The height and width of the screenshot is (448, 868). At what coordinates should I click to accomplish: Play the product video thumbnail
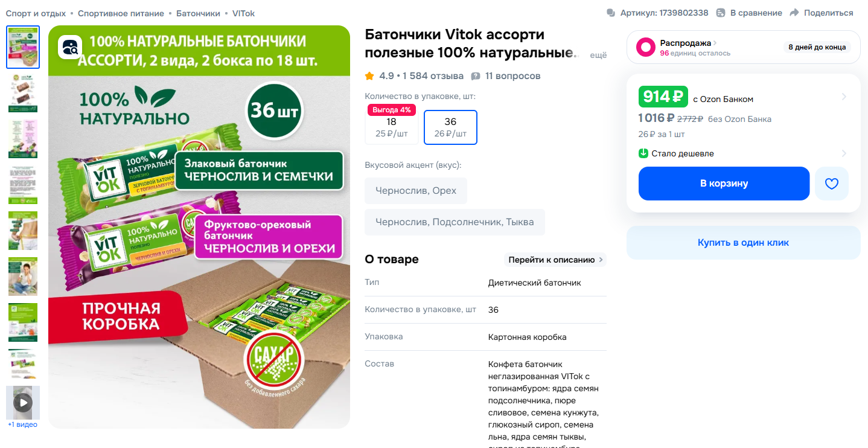(23, 403)
